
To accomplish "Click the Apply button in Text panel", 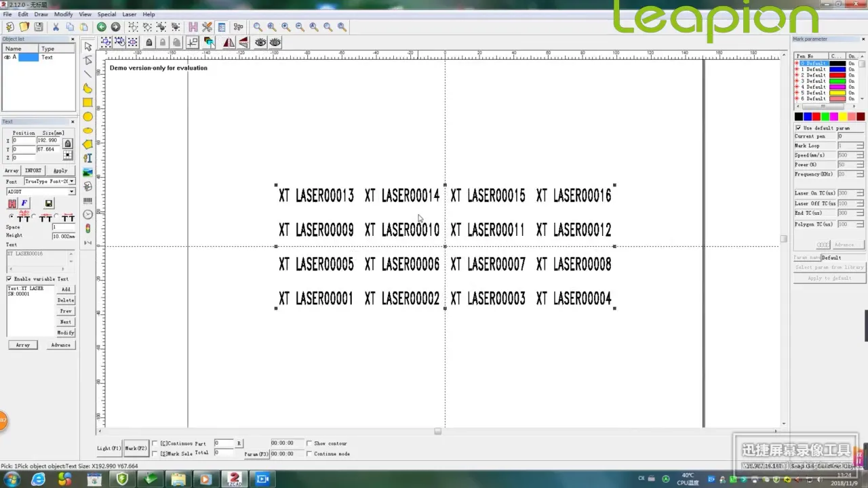I will click(x=60, y=171).
